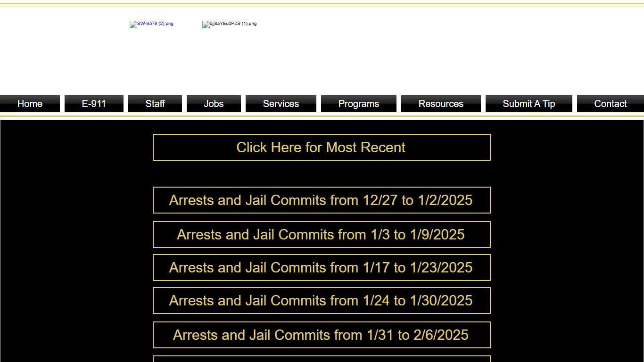
Task: View Jail Commits from 1/24 to 1/30/2025
Action: coord(321,300)
